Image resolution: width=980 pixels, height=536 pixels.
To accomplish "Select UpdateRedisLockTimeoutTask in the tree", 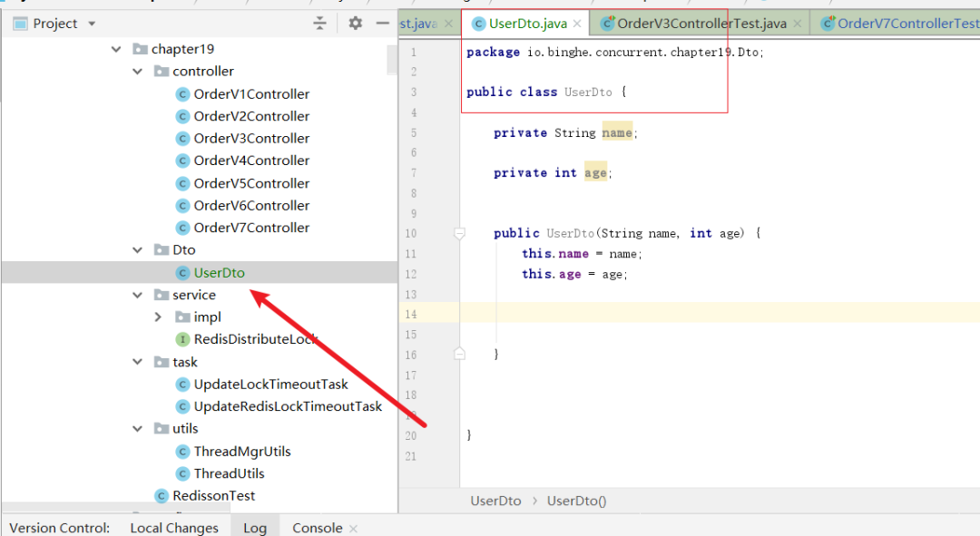I will pyautogui.click(x=288, y=406).
